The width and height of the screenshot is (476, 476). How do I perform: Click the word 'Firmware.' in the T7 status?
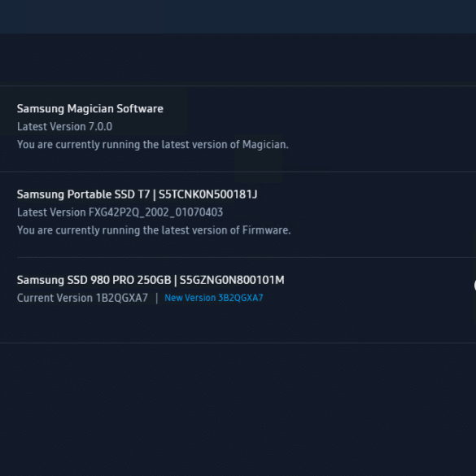coord(266,230)
